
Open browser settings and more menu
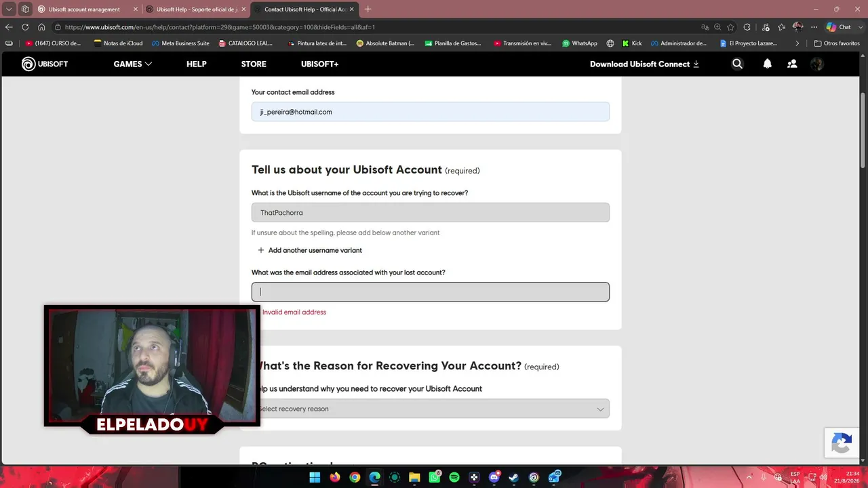[x=814, y=27]
